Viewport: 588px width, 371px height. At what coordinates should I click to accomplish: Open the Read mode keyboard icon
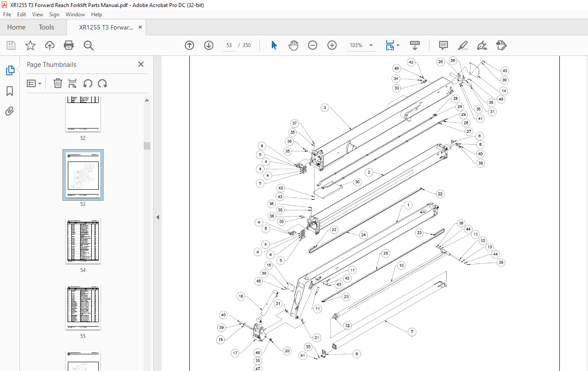[415, 45]
